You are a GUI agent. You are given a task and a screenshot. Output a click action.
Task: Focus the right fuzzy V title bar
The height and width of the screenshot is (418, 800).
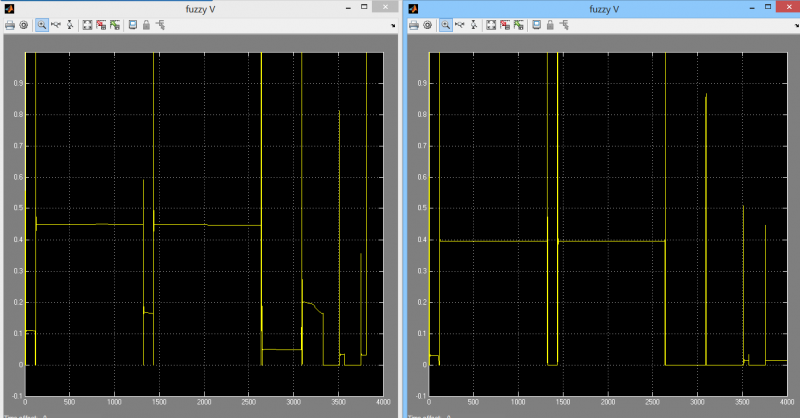(604, 9)
